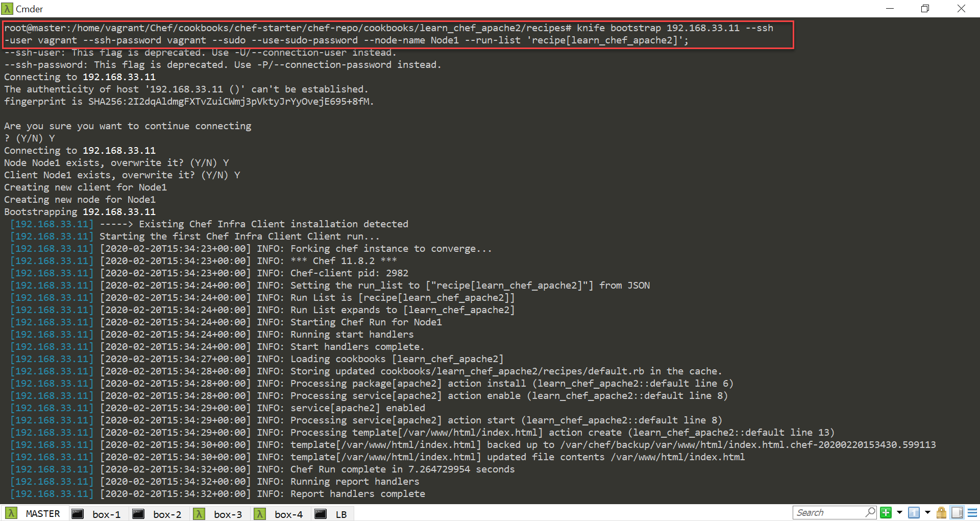
Task: Click the lambda icon on box-3 tab
Action: click(200, 514)
